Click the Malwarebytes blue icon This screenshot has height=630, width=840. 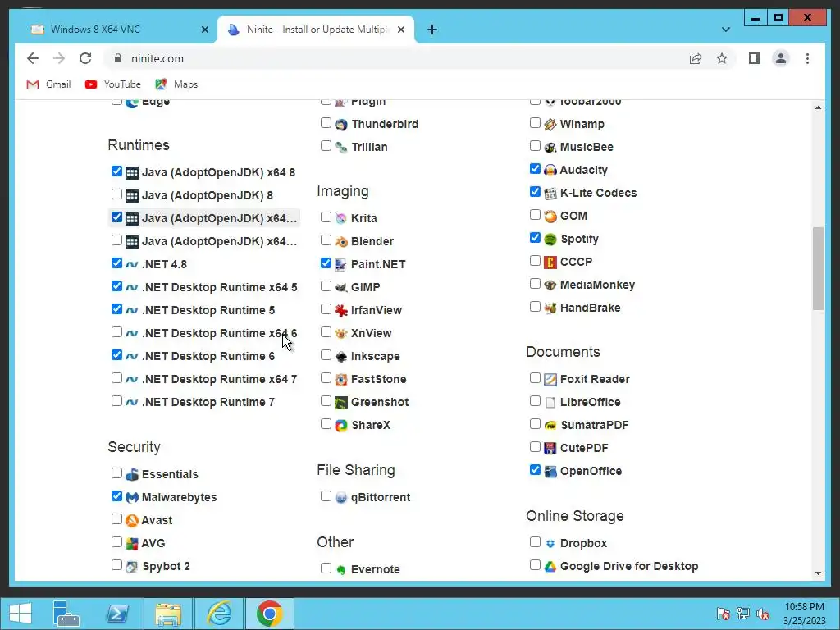(132, 497)
